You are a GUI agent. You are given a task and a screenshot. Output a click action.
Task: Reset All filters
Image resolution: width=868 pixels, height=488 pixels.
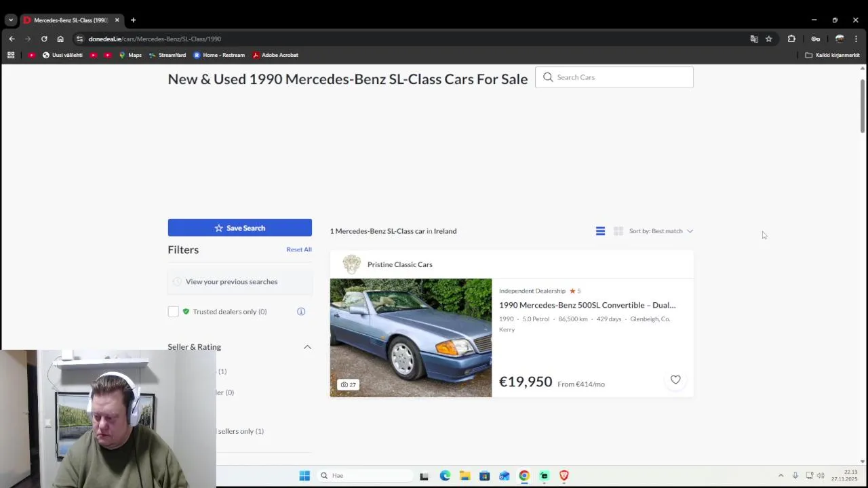(299, 249)
